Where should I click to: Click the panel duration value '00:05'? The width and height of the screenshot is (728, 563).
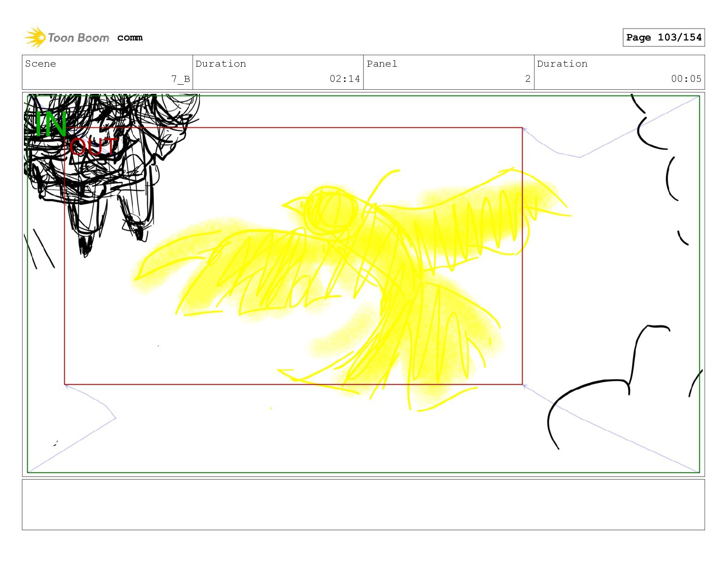tap(686, 79)
